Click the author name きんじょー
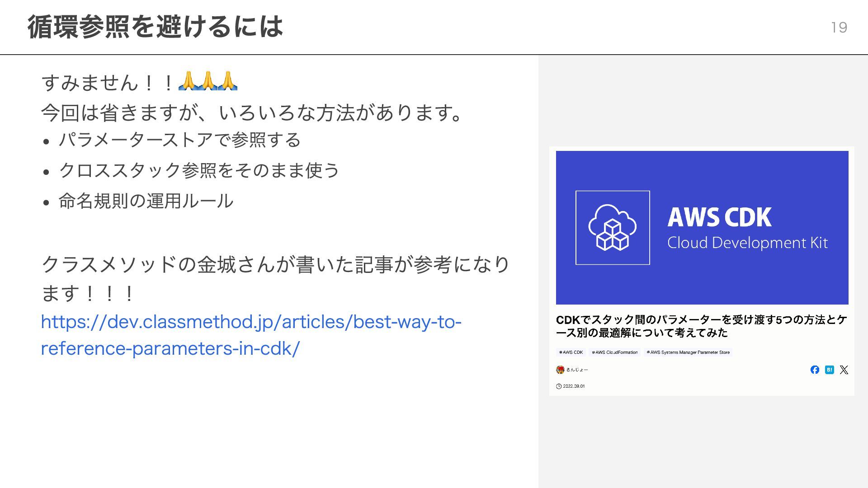The height and width of the screenshot is (488, 868). pyautogui.click(x=577, y=370)
